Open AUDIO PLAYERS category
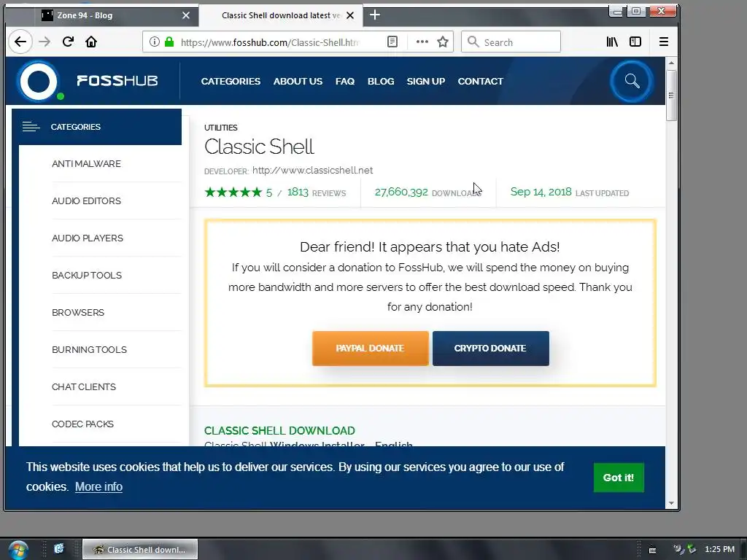747x560 pixels. coord(88,238)
